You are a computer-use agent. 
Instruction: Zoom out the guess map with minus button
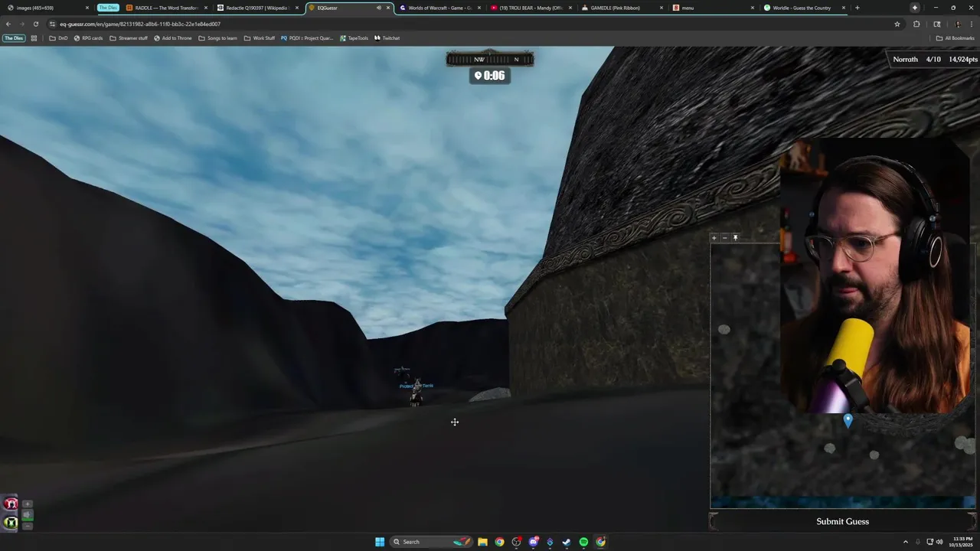tap(725, 238)
